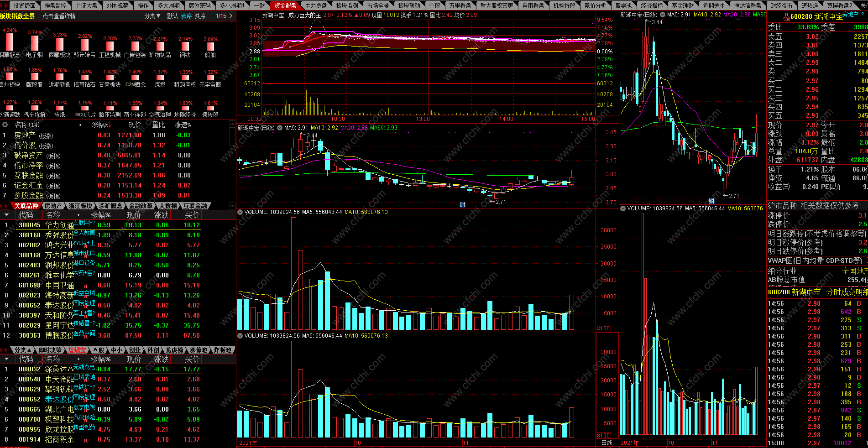Open the MCU芯片 1.15% sector bar
Viewport: 868px width, 448px height.
(x=85, y=108)
